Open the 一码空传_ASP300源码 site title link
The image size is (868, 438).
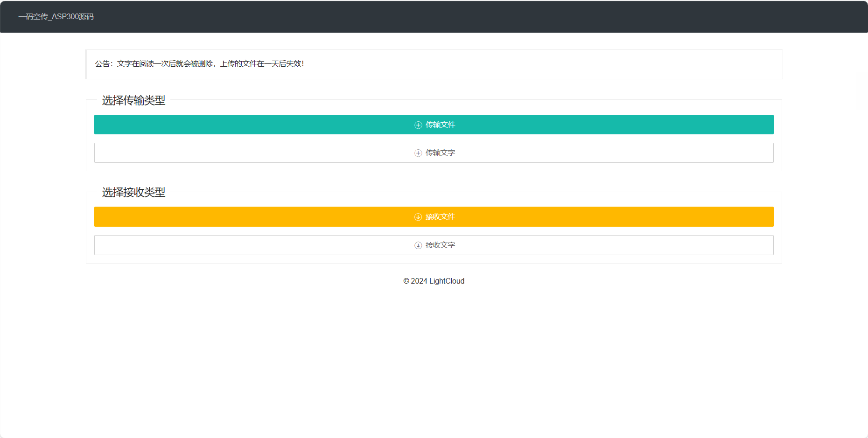[x=56, y=17]
